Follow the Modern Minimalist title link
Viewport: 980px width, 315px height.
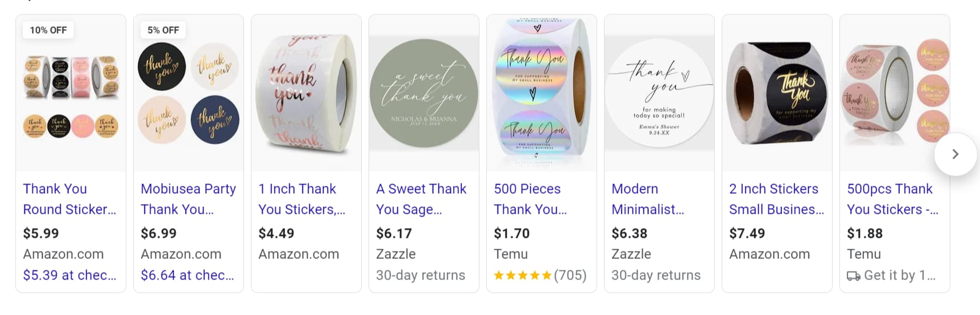coord(648,199)
